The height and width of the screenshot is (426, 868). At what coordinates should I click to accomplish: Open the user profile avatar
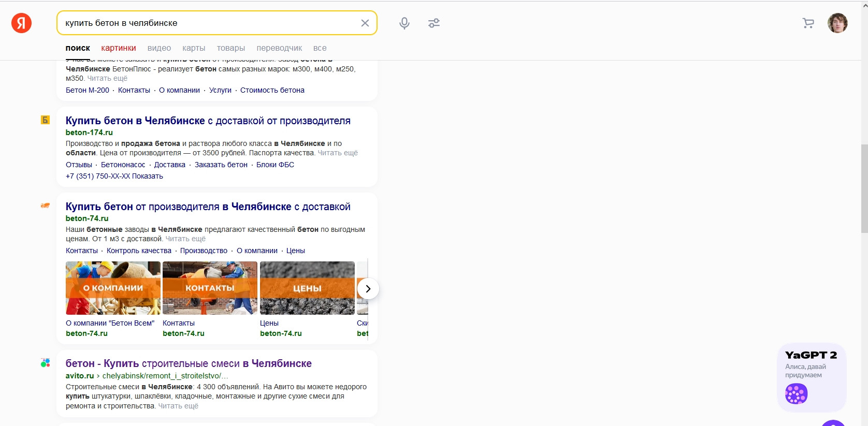837,23
